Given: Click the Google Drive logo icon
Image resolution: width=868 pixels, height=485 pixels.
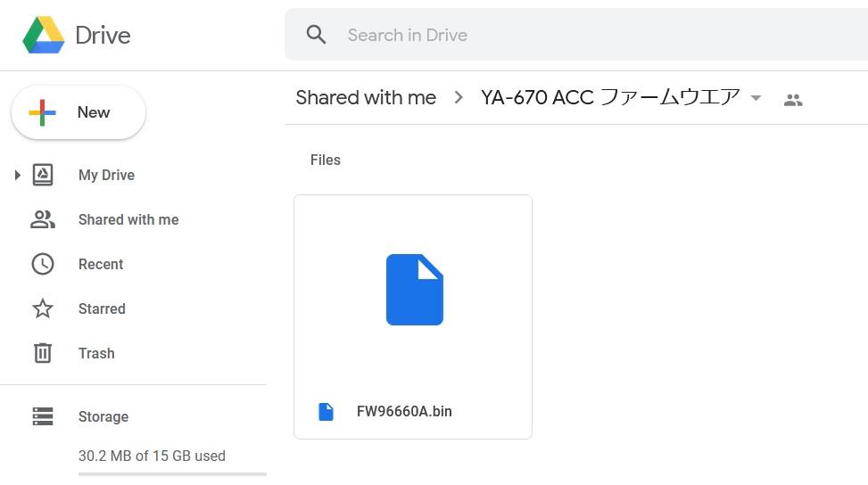Looking at the screenshot, I should click(43, 35).
